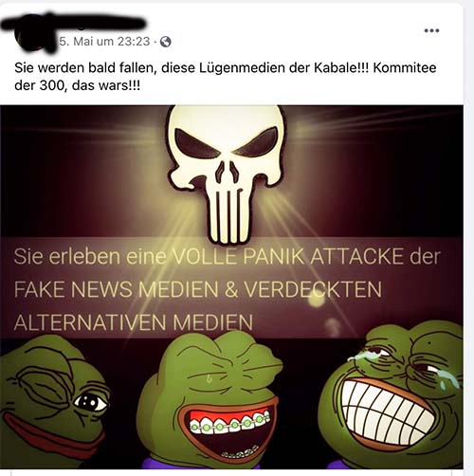Click the right frog's big white grin
Screen dimensions: 474x476
[385, 406]
